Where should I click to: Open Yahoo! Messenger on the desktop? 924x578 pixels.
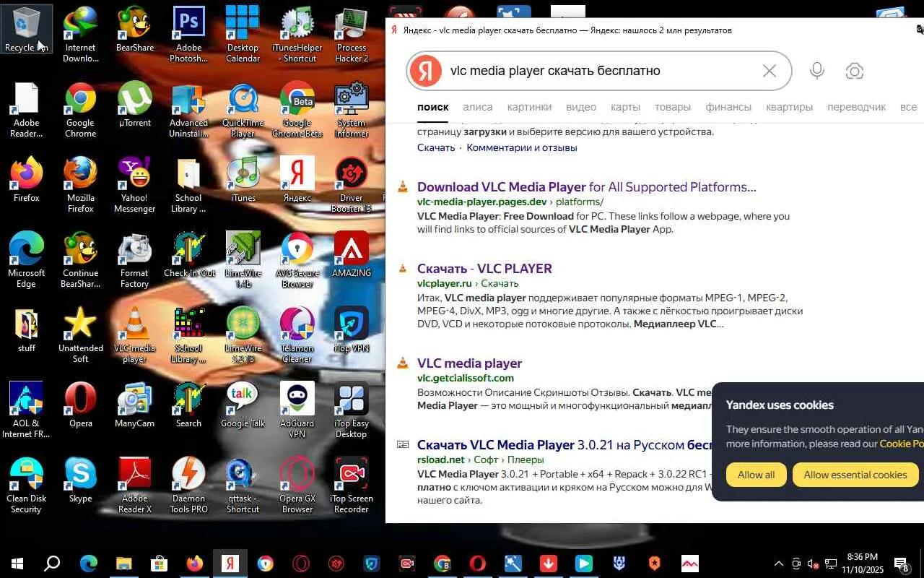pyautogui.click(x=135, y=185)
